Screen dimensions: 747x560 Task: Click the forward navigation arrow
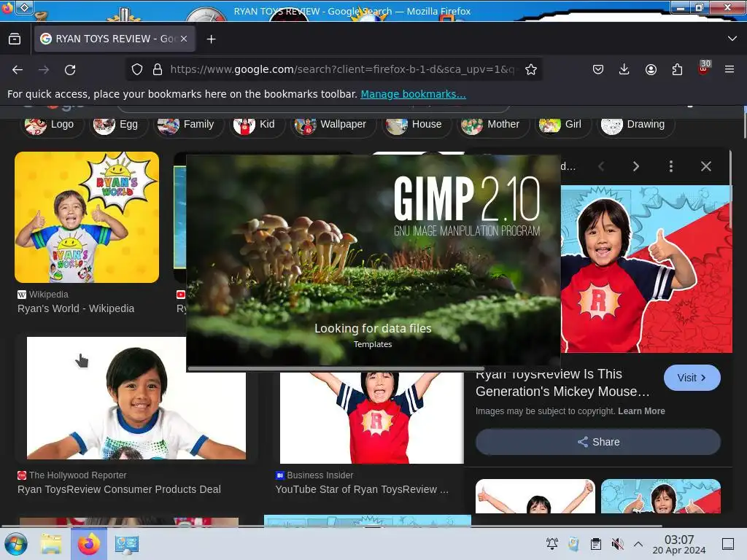tap(44, 69)
